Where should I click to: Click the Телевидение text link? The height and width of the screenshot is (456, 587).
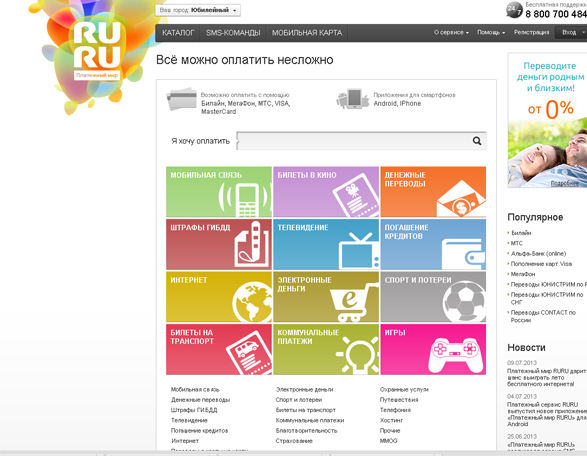pos(189,420)
